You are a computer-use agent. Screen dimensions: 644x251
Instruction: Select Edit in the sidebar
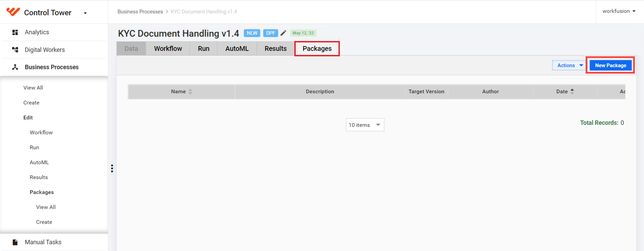tap(28, 117)
